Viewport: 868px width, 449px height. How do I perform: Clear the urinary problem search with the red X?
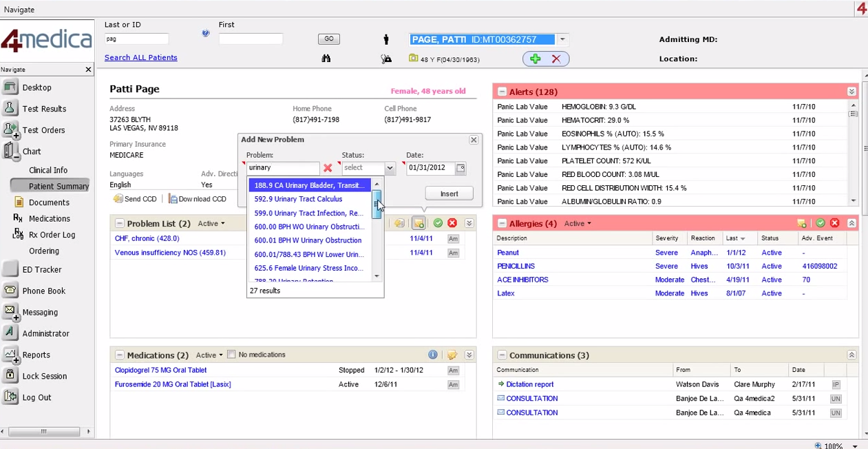328,168
